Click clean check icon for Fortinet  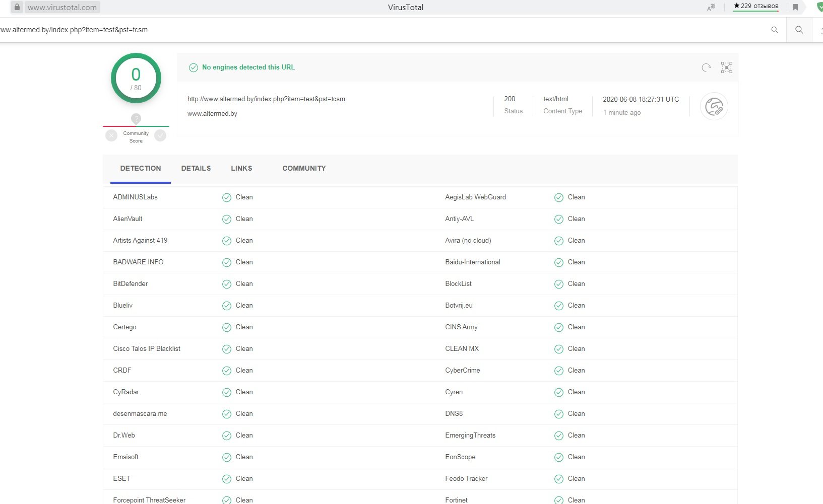559,500
